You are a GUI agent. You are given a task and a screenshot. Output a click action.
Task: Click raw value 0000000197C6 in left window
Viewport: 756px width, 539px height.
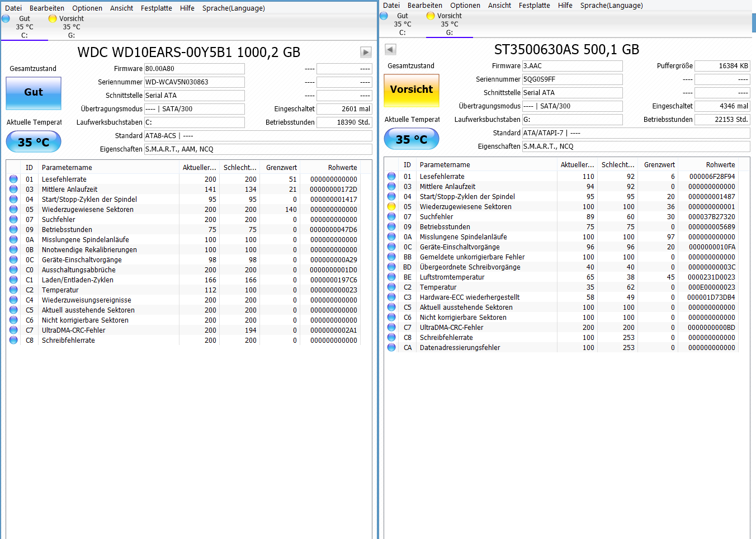coord(333,280)
